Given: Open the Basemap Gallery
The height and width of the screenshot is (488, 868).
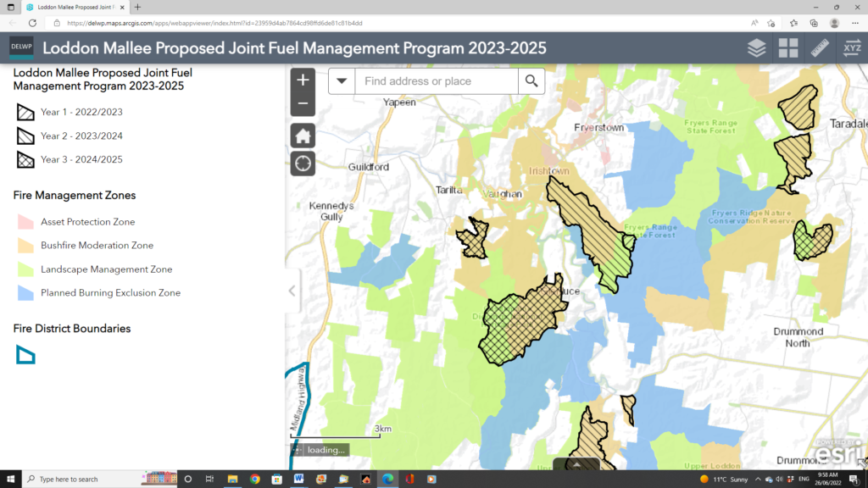Looking at the screenshot, I should [788, 48].
